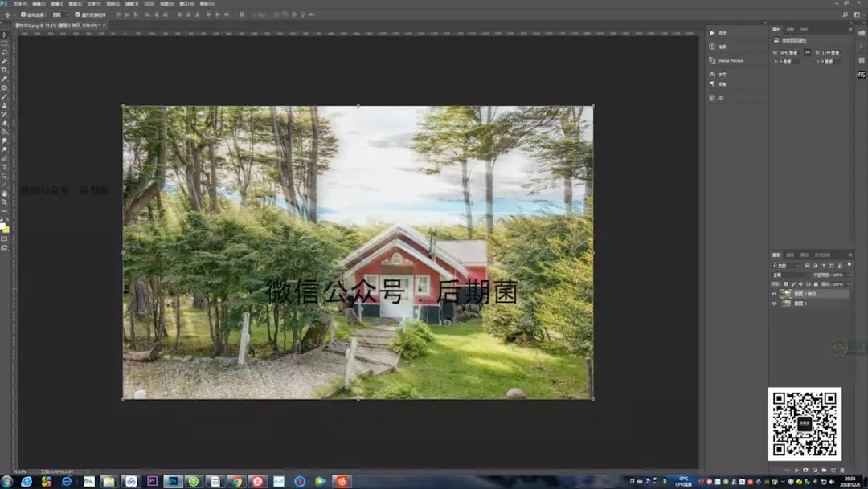Toggle Show Transform Controls checkbox
The width and height of the screenshot is (868, 489).
77,14
